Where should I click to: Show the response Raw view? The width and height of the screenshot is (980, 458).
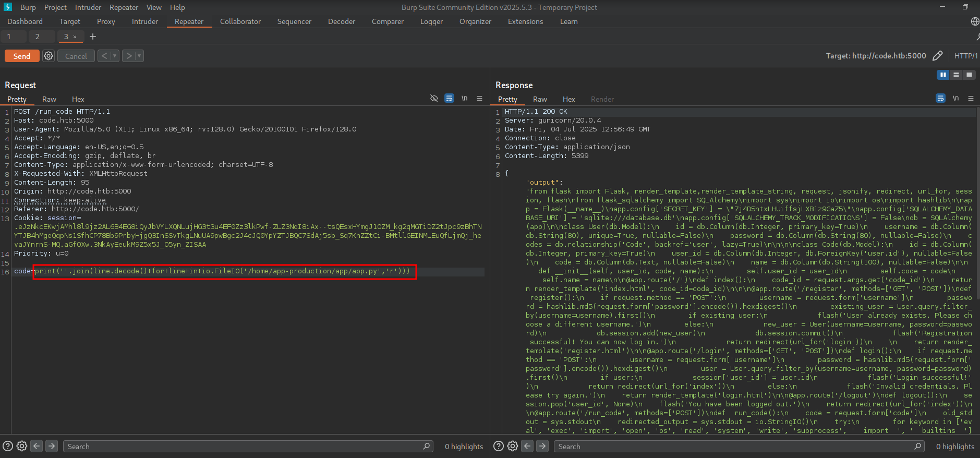tap(540, 99)
